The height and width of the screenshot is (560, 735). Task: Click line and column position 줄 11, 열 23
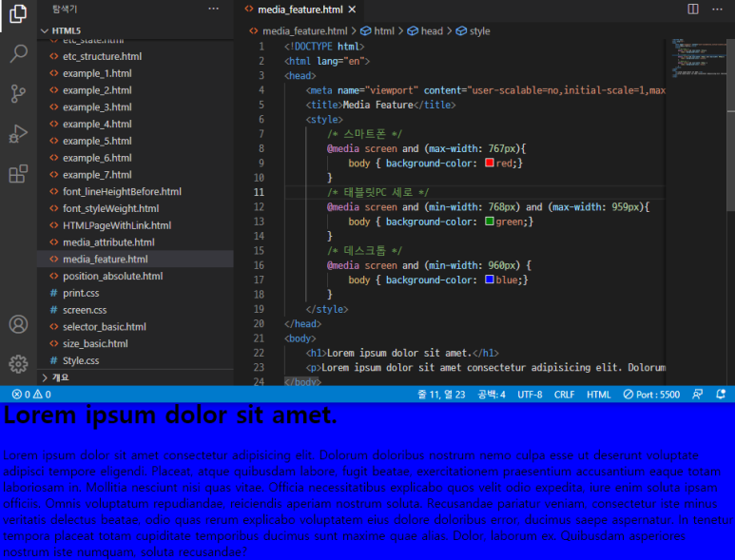pos(441,395)
